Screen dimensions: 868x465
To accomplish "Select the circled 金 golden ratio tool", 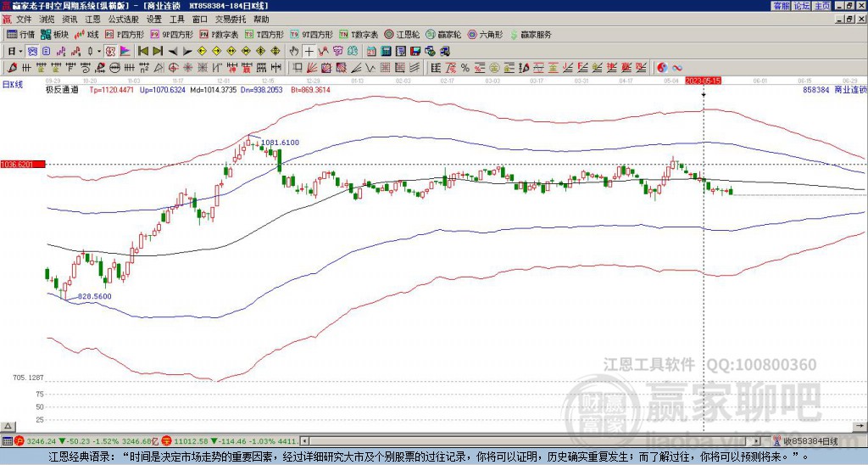I will [494, 68].
